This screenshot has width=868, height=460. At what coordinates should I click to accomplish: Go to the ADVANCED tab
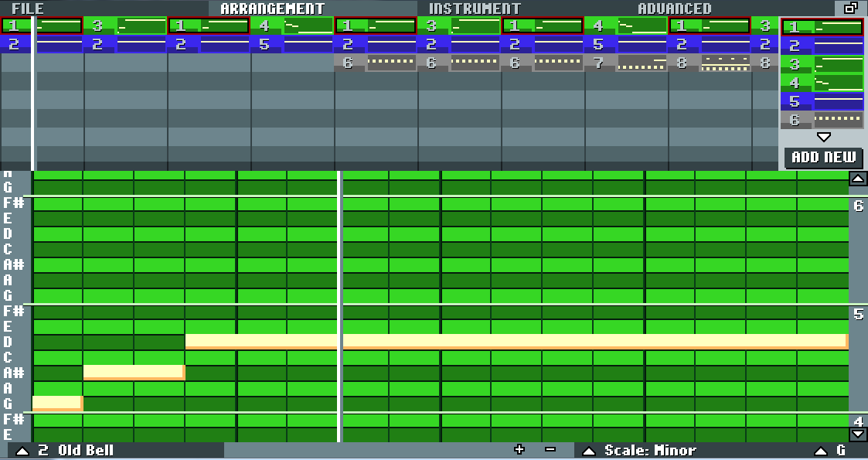(x=674, y=9)
